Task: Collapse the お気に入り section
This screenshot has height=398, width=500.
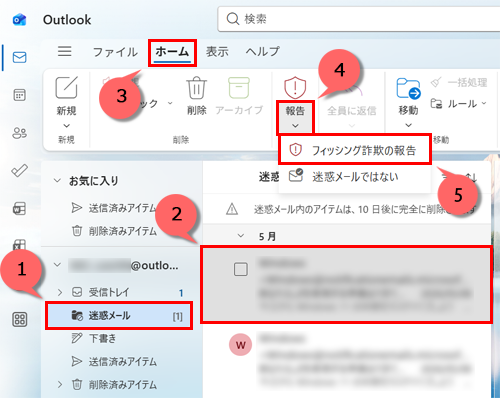Action: tap(57, 181)
